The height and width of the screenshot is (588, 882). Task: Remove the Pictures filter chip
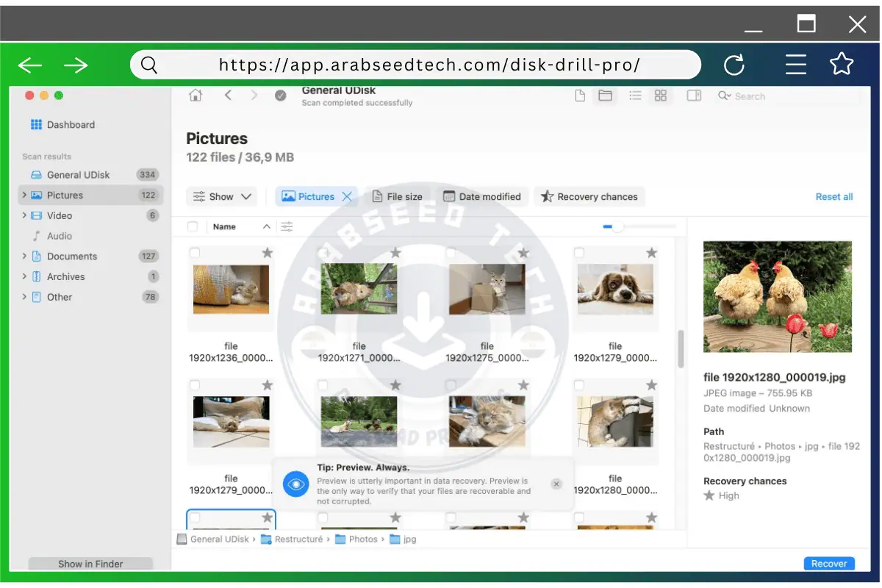pyautogui.click(x=347, y=196)
